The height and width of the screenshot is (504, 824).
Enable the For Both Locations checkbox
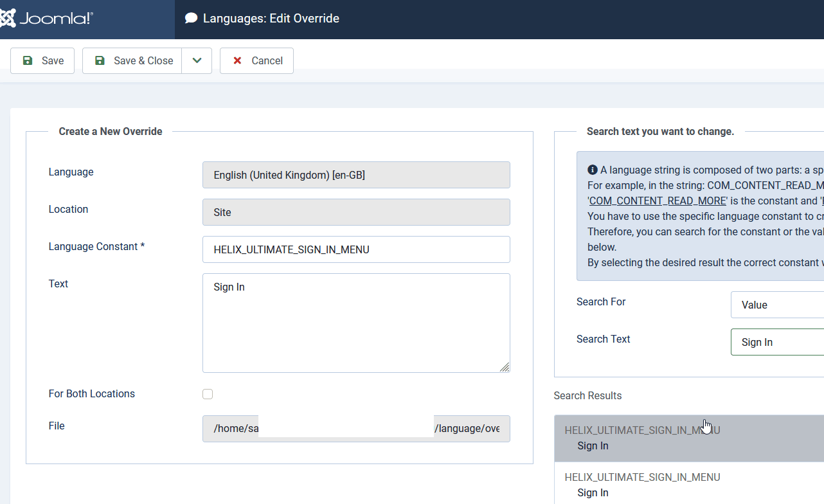[208, 394]
